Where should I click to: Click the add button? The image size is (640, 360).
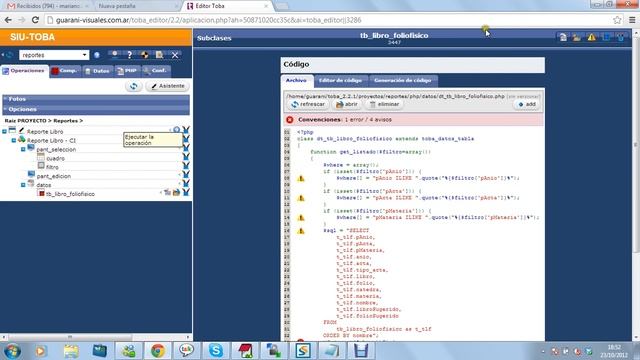click(x=527, y=104)
